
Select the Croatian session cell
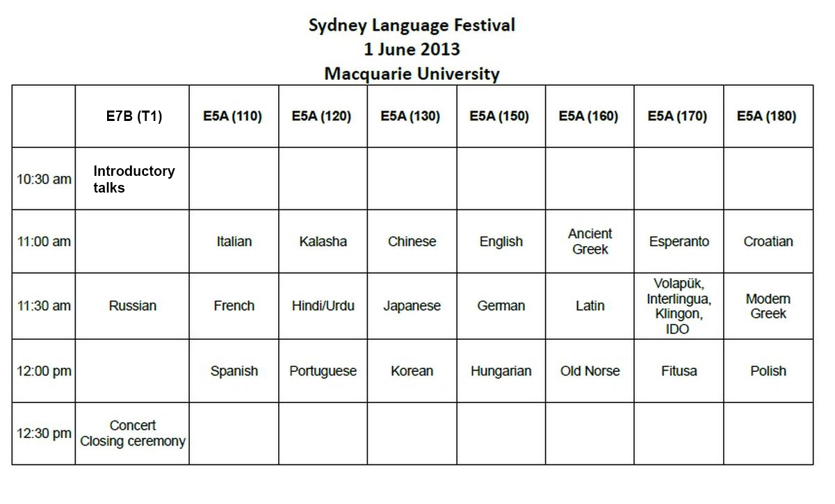pos(768,241)
